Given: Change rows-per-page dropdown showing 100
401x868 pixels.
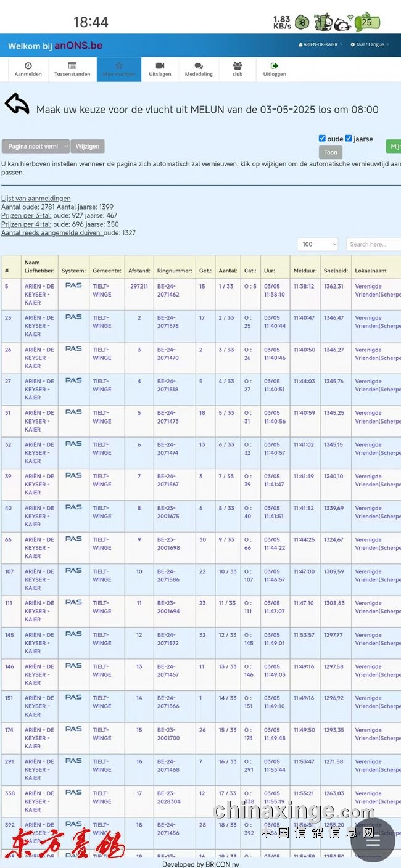Looking at the screenshot, I should tap(317, 244).
